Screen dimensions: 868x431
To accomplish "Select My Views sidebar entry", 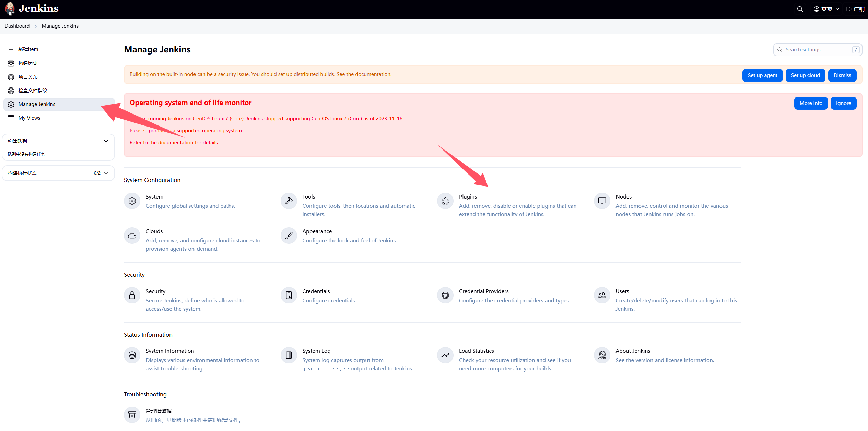I will point(58,118).
